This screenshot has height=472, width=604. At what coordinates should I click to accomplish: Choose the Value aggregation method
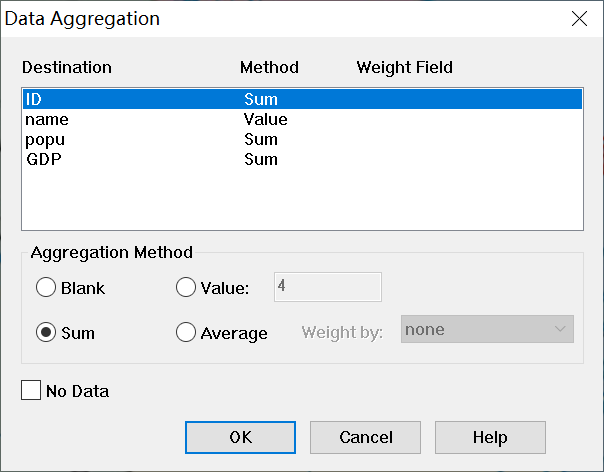point(186,288)
